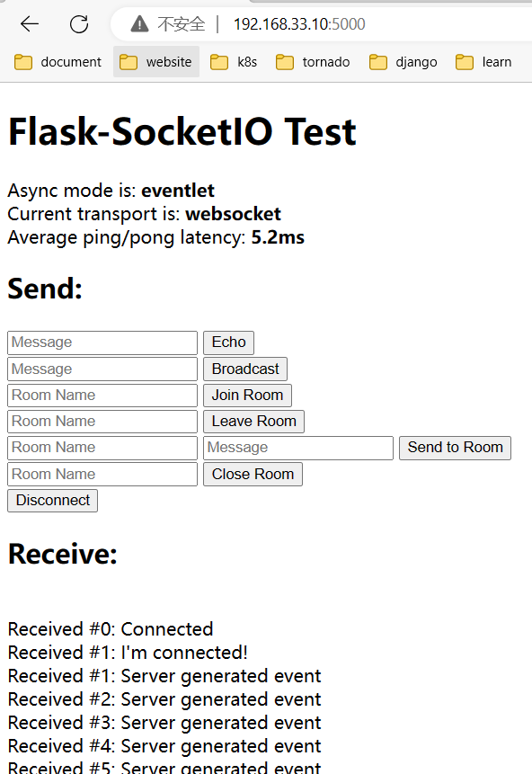Image resolution: width=532 pixels, height=774 pixels.
Task: Open the learn bookmarks folder
Action: tap(483, 61)
